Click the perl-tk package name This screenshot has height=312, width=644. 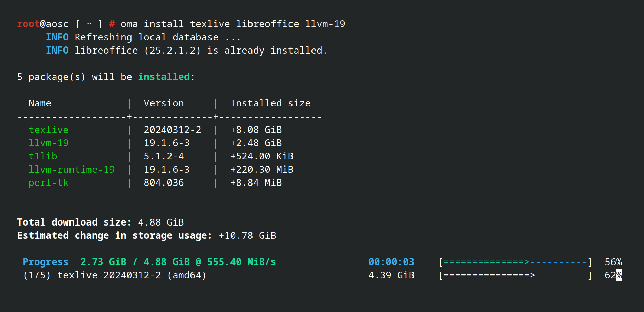click(48, 183)
